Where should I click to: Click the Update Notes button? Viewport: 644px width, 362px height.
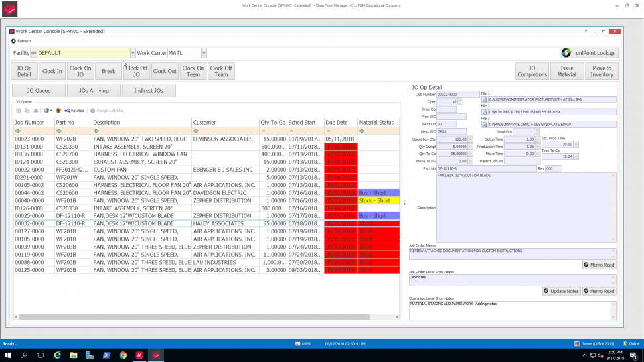point(561,291)
